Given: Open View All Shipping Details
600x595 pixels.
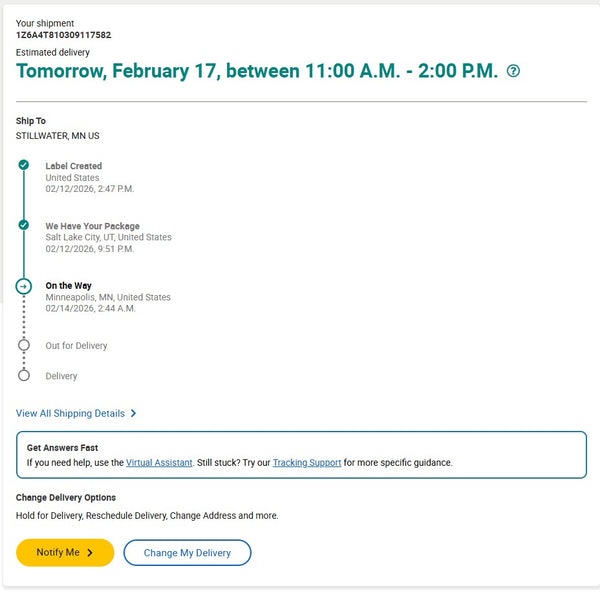Looking at the screenshot, I should click(x=70, y=413).
